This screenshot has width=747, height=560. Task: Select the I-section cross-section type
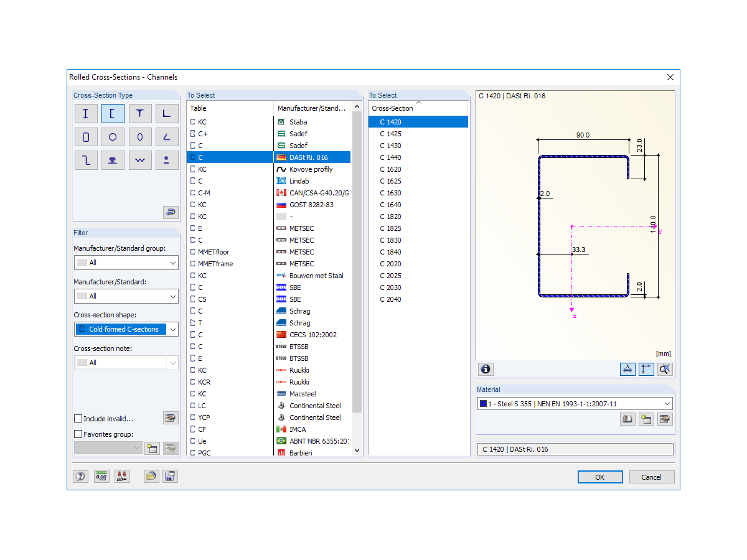tap(86, 113)
